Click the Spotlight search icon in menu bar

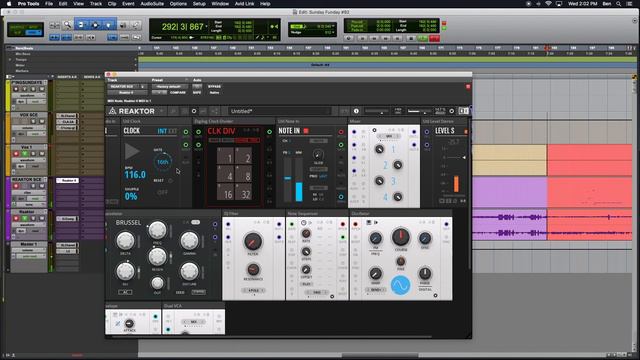click(618, 4)
